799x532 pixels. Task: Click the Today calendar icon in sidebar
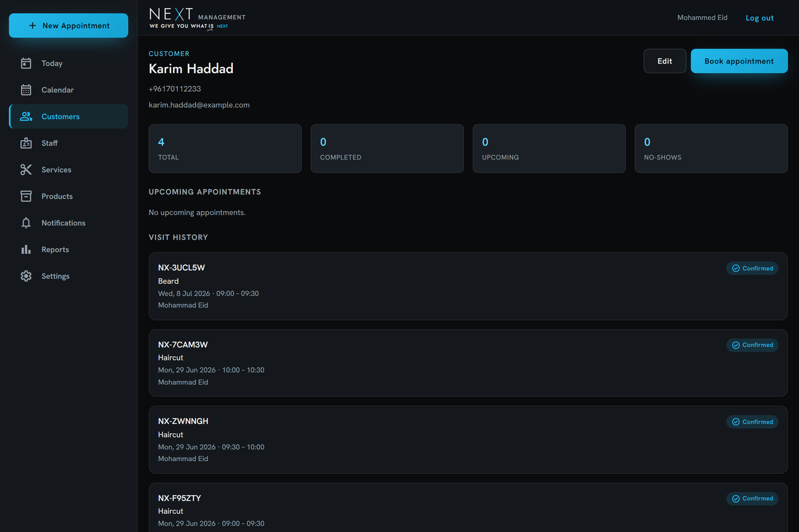click(x=26, y=63)
